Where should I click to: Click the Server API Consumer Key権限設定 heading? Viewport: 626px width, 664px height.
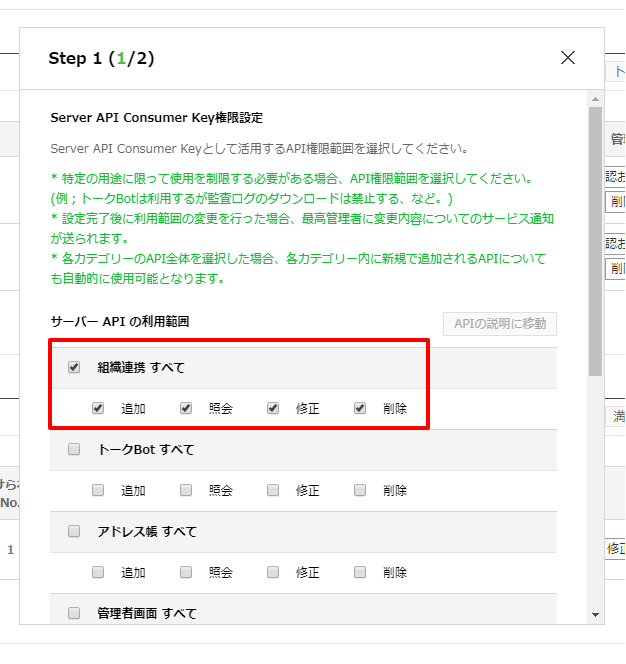[157, 118]
